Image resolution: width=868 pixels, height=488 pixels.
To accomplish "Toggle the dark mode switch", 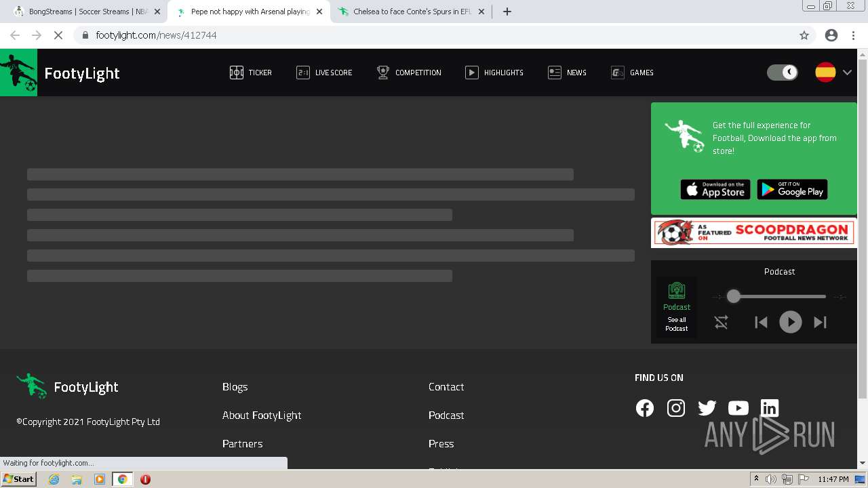I will pos(782,73).
